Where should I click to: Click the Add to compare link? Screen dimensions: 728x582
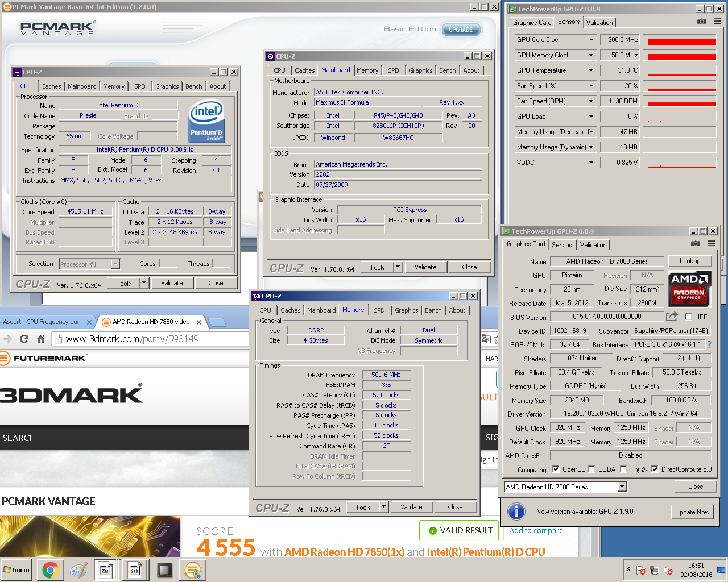coord(536,530)
